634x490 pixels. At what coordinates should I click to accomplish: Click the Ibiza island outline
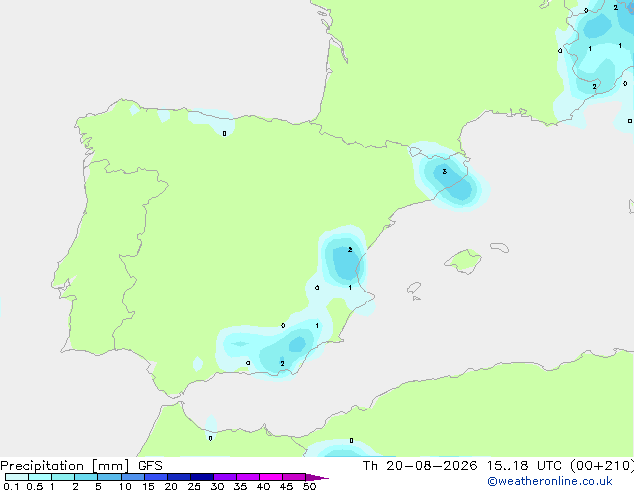(414, 288)
